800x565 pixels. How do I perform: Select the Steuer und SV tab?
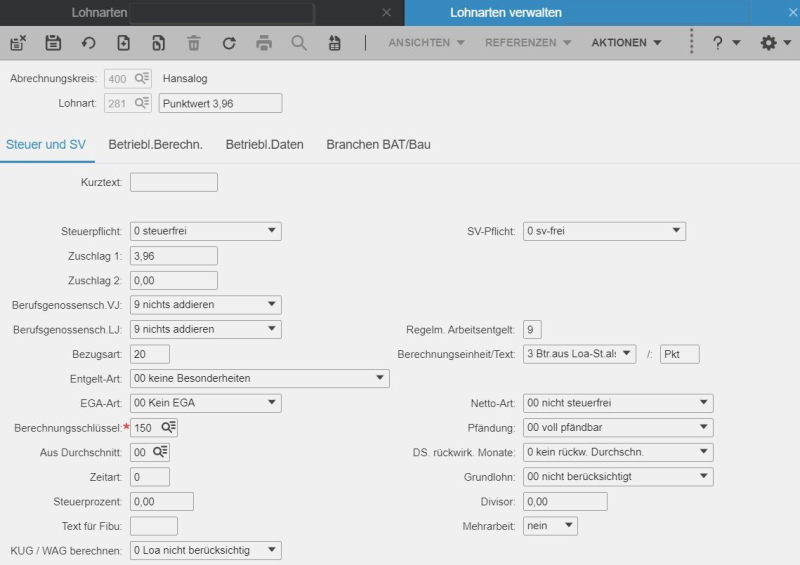tap(46, 144)
